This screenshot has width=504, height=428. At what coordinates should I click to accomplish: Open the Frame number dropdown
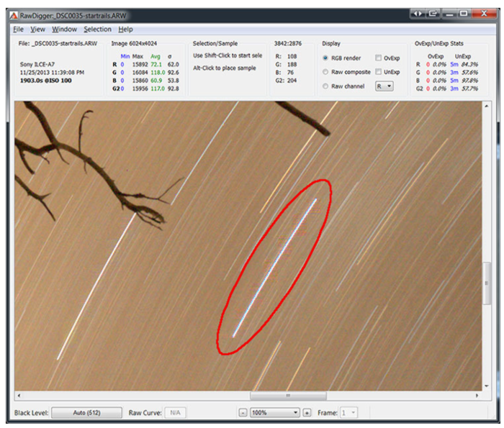(348, 413)
